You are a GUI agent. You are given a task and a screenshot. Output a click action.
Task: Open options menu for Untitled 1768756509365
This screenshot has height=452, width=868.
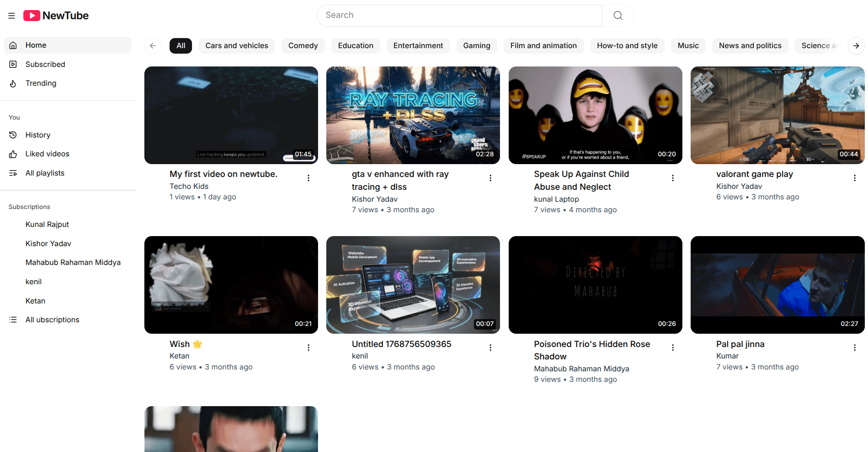(x=490, y=347)
